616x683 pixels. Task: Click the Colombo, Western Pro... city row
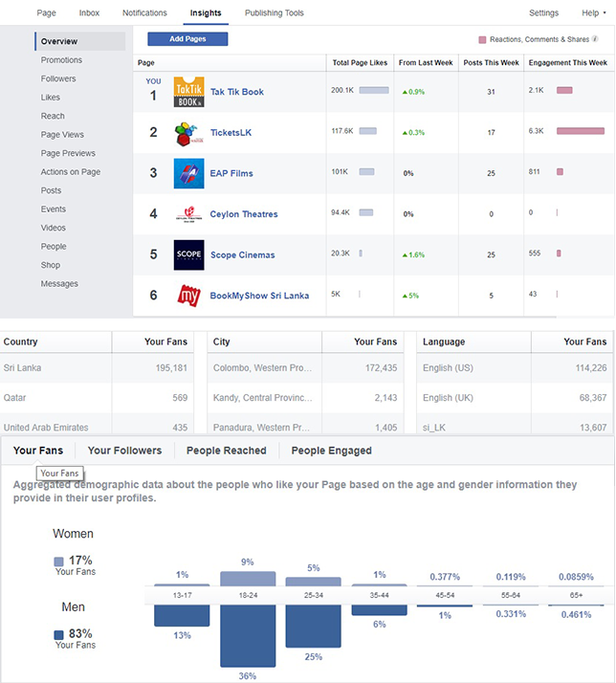(x=306, y=368)
